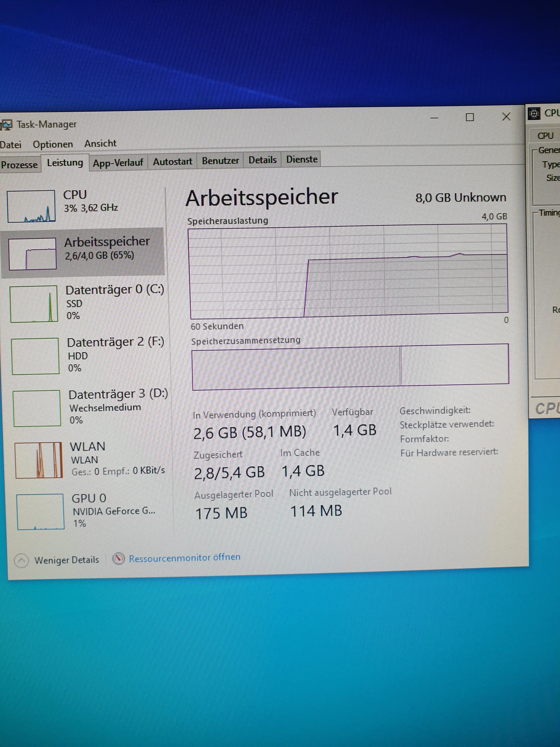Click the CPU-Z window icon

click(534, 114)
